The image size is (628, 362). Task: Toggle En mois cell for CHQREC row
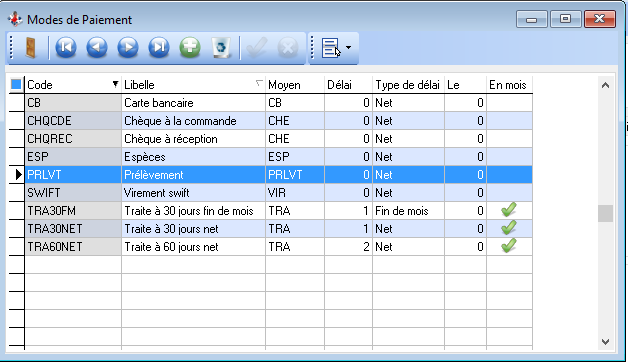[x=509, y=139]
